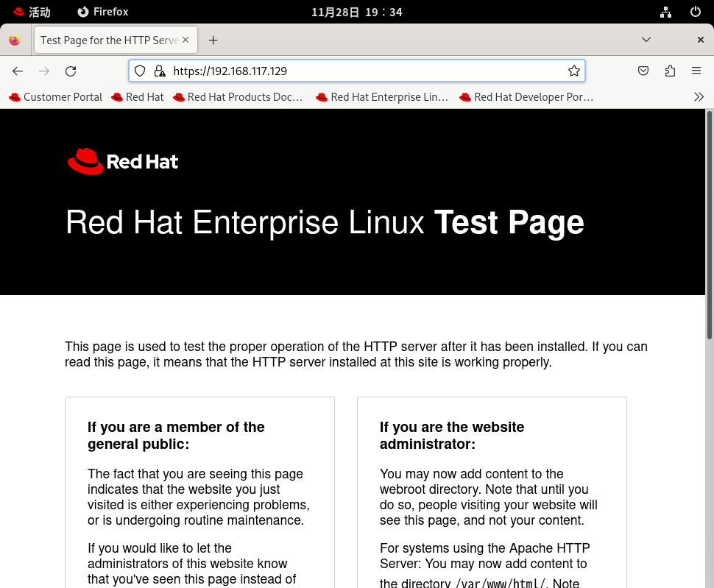The image size is (714, 588).
Task: Click 'If you are a member of the general public:' heading
Action: tap(176, 436)
